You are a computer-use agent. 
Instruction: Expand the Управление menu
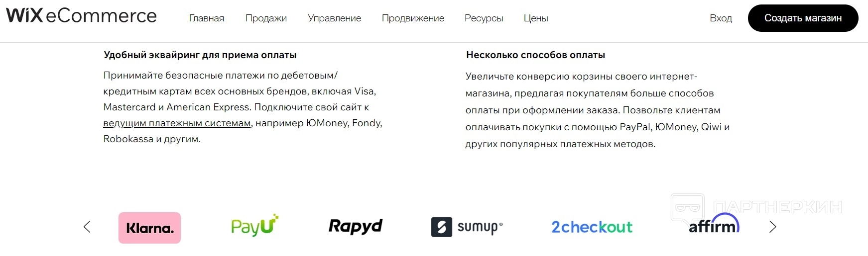coord(334,18)
